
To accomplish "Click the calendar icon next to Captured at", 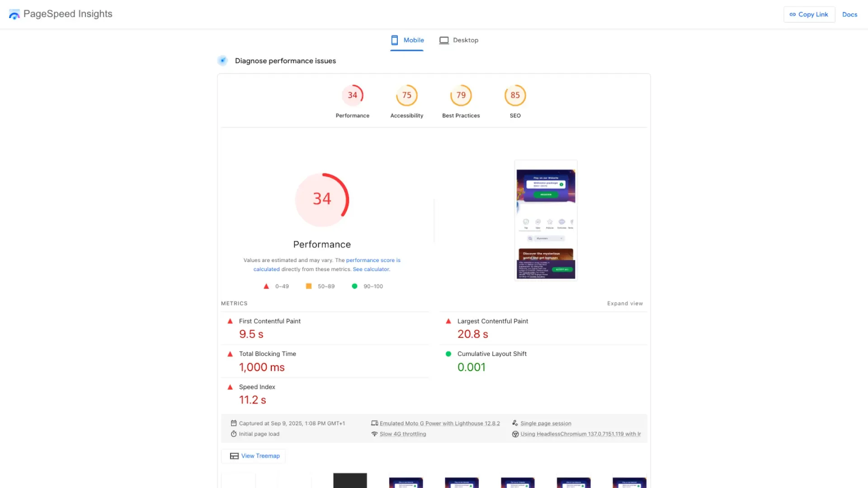I will [234, 423].
